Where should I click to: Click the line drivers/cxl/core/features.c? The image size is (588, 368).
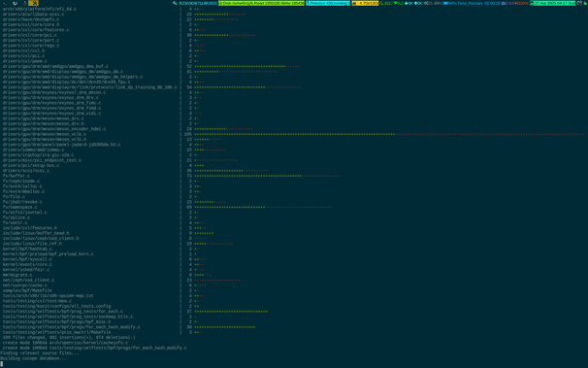[x=36, y=30]
